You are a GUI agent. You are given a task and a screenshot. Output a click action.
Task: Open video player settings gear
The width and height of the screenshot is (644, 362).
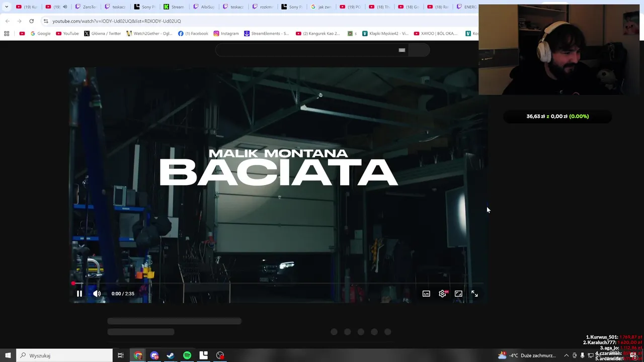(x=442, y=294)
